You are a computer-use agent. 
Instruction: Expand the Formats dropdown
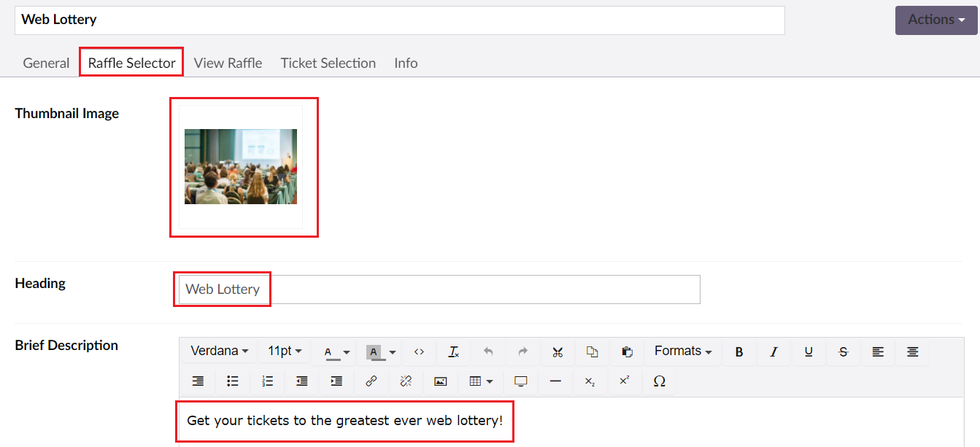point(682,351)
